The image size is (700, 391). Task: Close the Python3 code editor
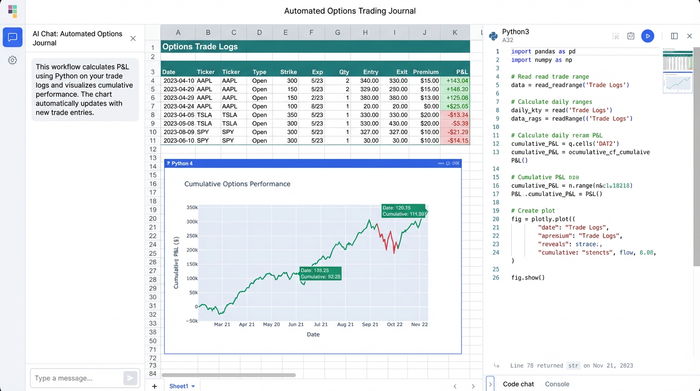(689, 36)
